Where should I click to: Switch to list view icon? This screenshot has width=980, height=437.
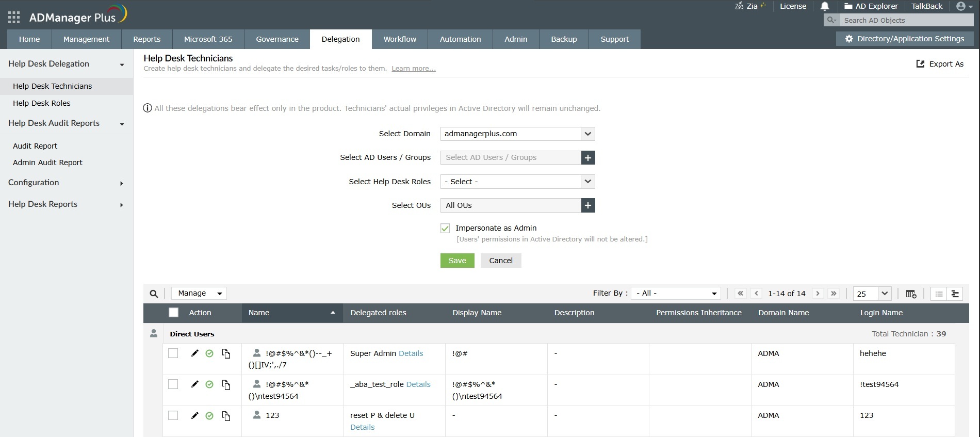point(939,294)
